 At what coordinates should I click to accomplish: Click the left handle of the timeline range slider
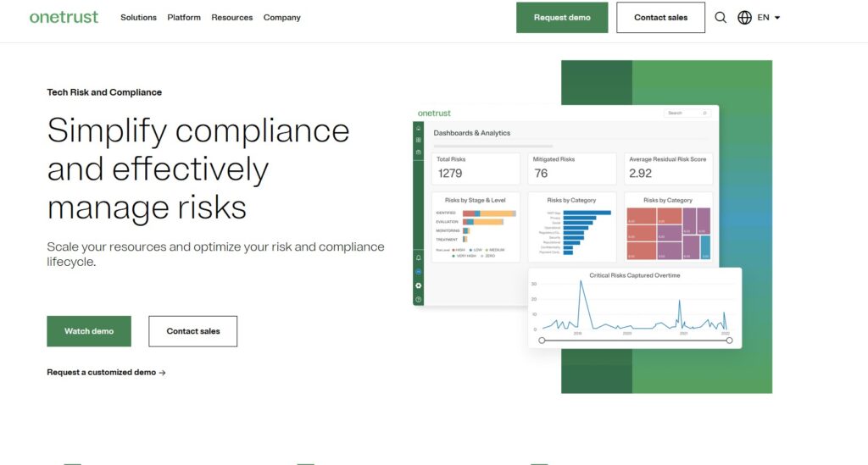point(542,340)
